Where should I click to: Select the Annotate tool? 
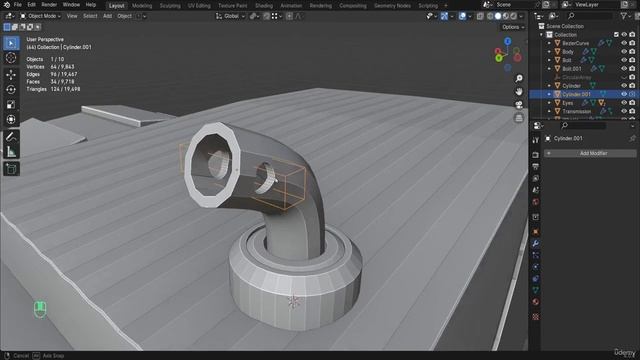(x=11, y=137)
